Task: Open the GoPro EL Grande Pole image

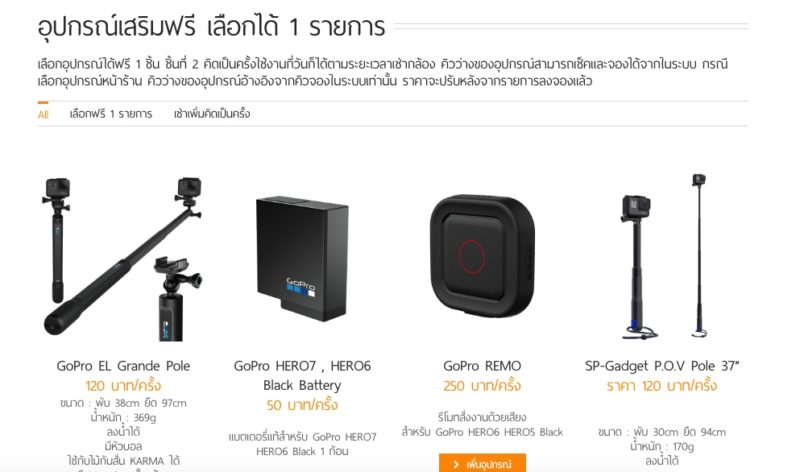Action: tap(122, 259)
